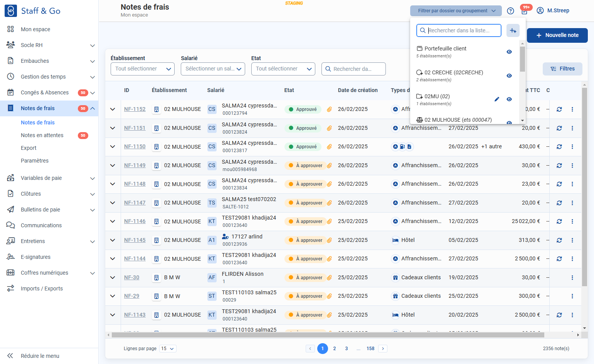Toggle visibility eye for 02MU (02)
Screen dimensions: 594x364
point(509,99)
